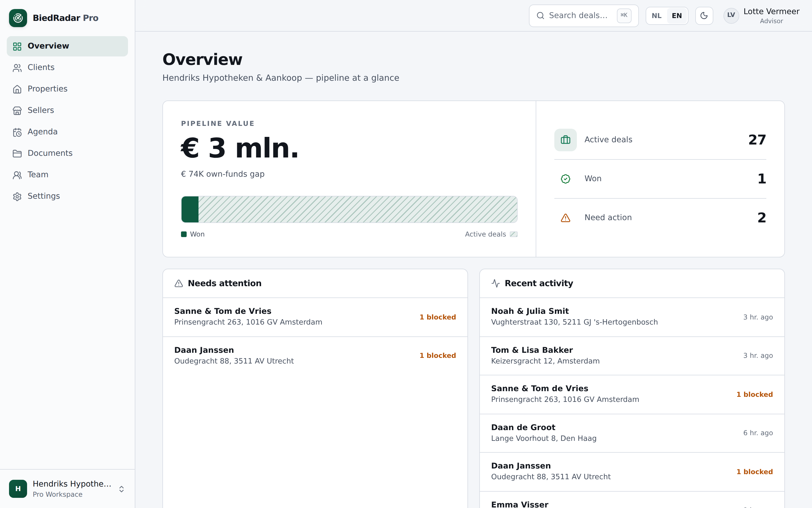Viewport: 812px width, 508px height.
Task: Open Daan de Groot activity
Action: tap(632, 433)
